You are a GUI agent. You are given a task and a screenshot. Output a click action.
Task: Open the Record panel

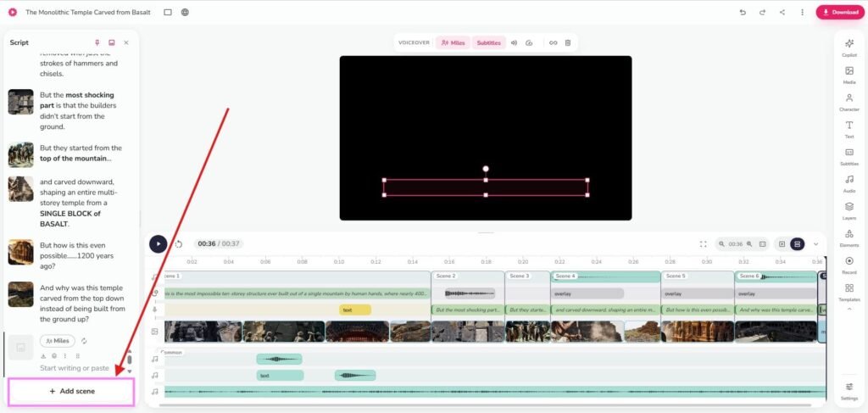[849, 265]
